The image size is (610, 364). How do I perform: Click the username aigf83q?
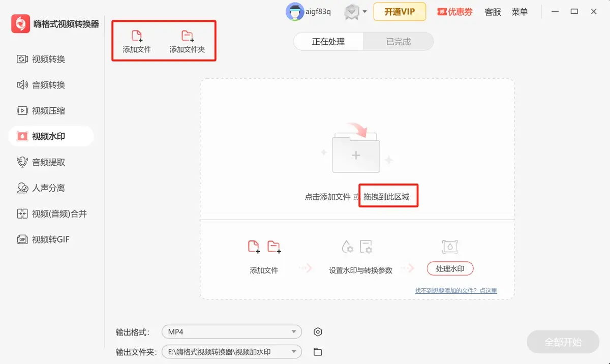(x=319, y=12)
